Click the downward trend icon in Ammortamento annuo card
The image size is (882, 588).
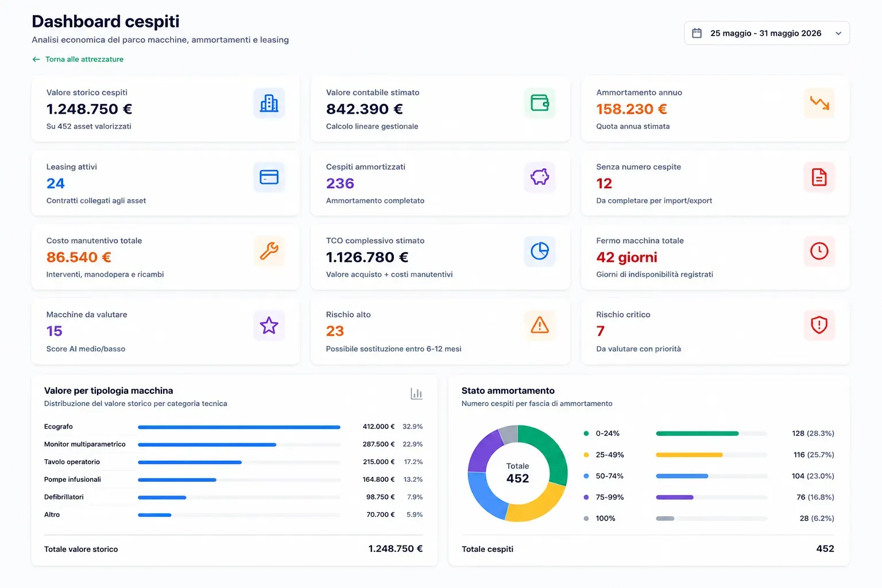pyautogui.click(x=819, y=103)
